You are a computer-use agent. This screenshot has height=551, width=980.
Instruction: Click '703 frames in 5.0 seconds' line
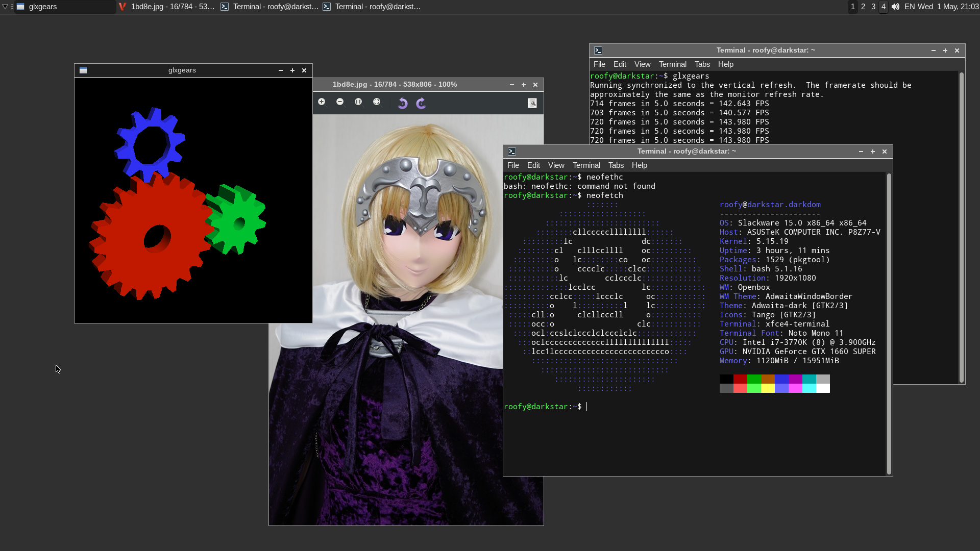tap(679, 113)
